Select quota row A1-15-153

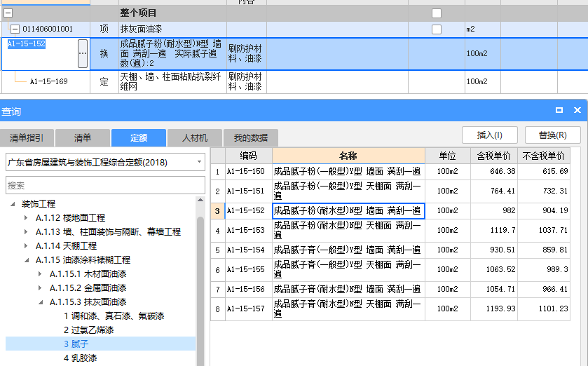coord(390,230)
